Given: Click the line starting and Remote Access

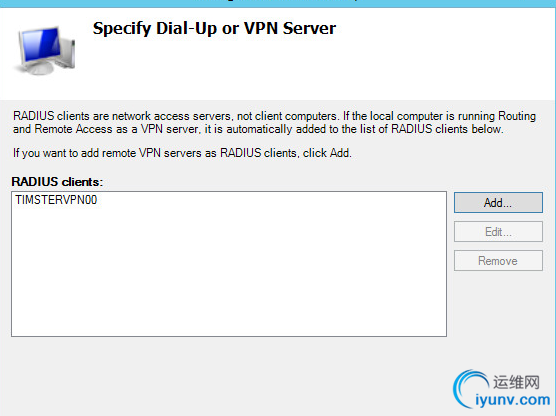Looking at the screenshot, I should 258,129.
